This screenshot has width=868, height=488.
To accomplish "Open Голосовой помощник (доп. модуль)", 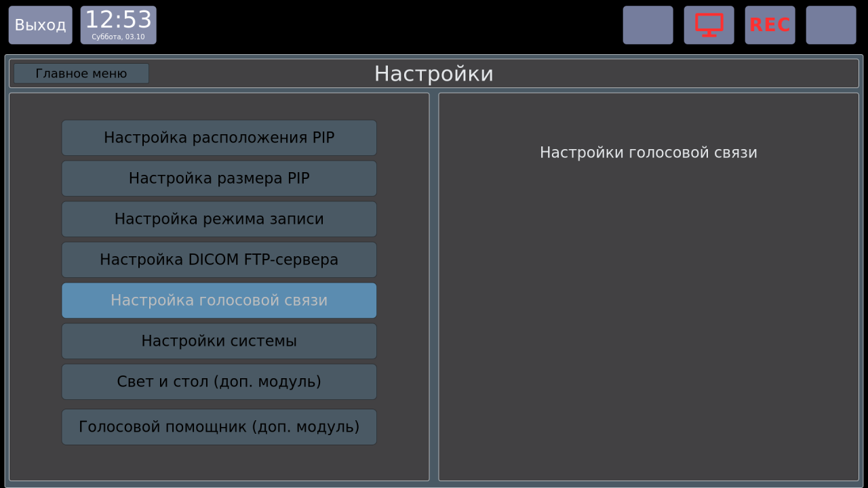I will [219, 427].
